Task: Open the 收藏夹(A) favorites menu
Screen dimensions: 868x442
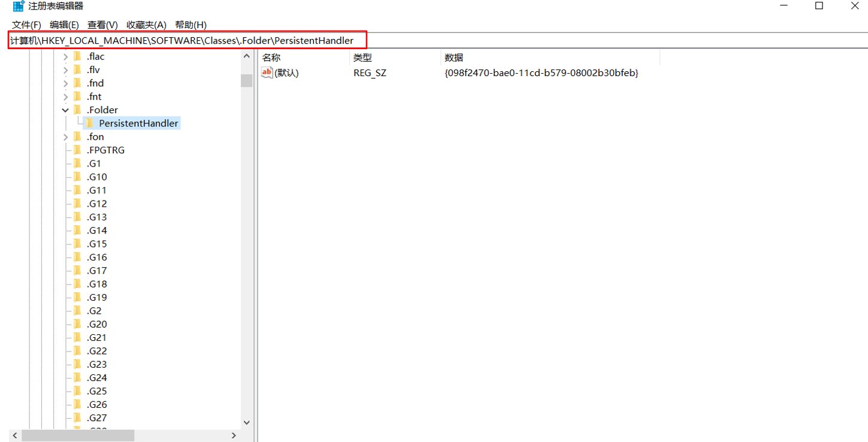Action: click(x=146, y=25)
